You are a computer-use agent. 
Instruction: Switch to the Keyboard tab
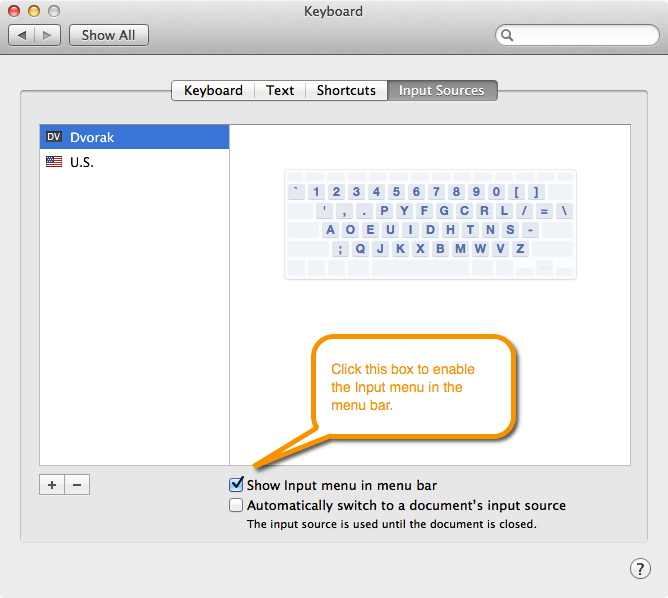pos(213,90)
